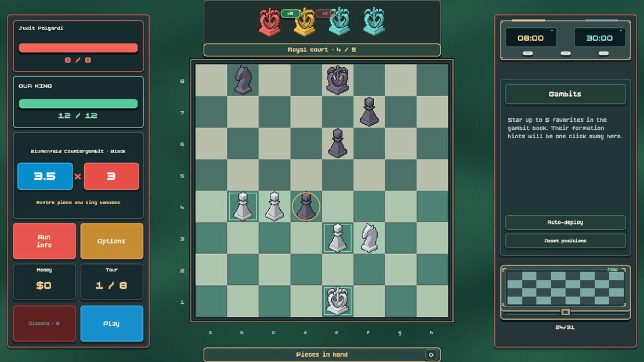Select the black pawn on e6
This screenshot has height=362, width=644.
(x=338, y=143)
